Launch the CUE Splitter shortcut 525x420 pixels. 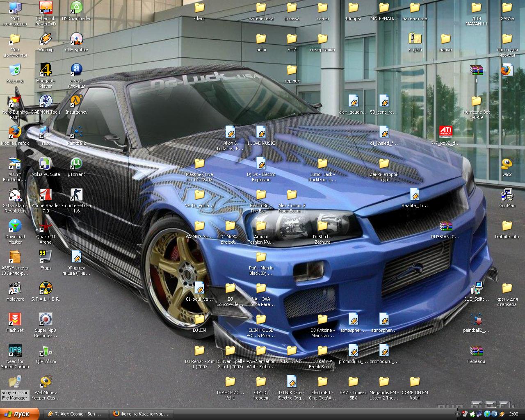(x=76, y=42)
